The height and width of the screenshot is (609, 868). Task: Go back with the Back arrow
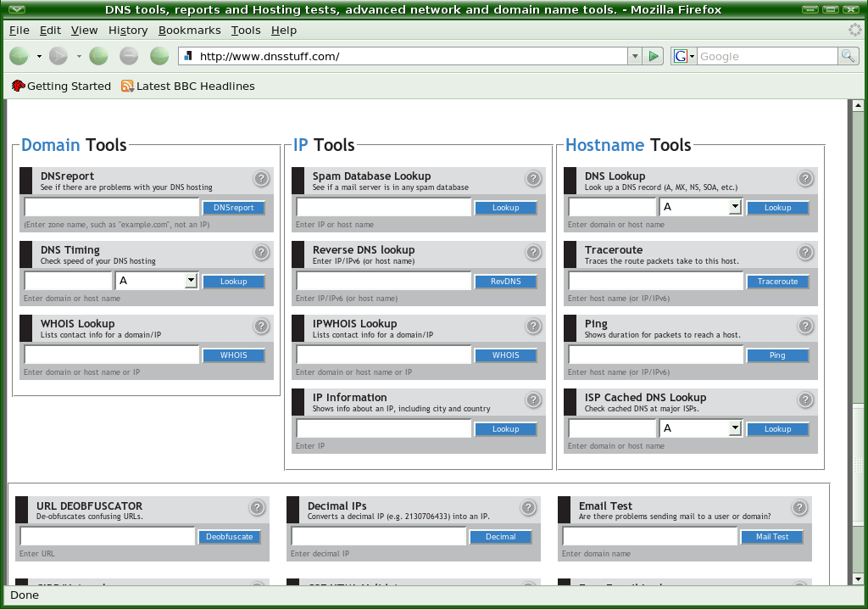(19, 56)
